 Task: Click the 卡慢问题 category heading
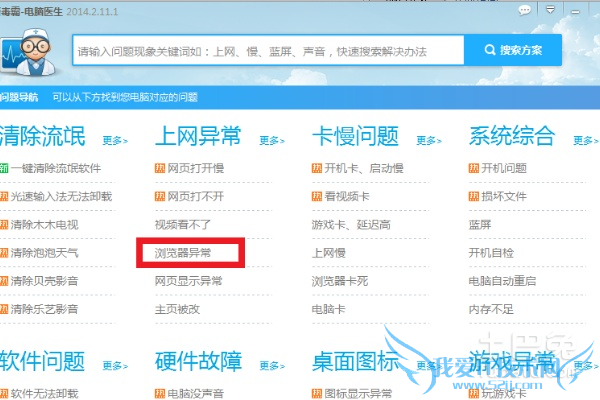click(355, 136)
